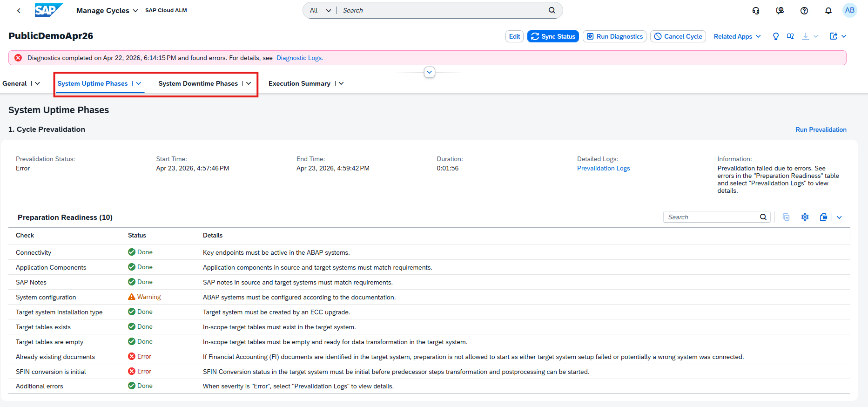Click the share icon in the header toolbar
Image resolution: width=868 pixels, height=407 pixels.
(x=834, y=36)
